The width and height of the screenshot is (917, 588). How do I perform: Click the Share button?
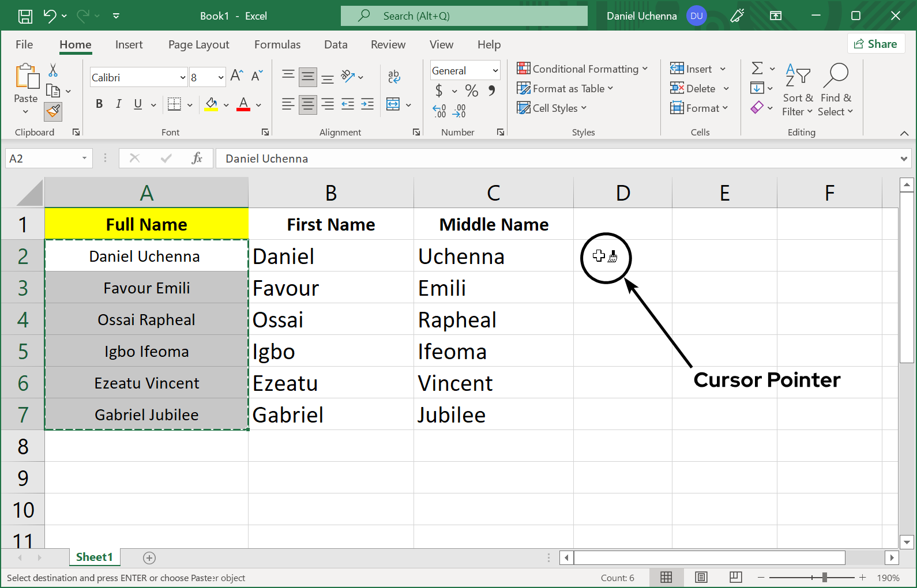pos(875,44)
